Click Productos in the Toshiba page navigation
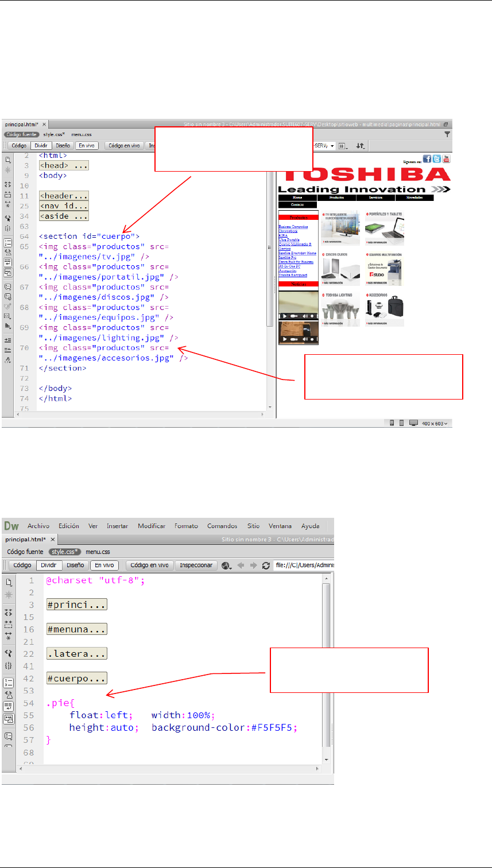 (x=336, y=197)
